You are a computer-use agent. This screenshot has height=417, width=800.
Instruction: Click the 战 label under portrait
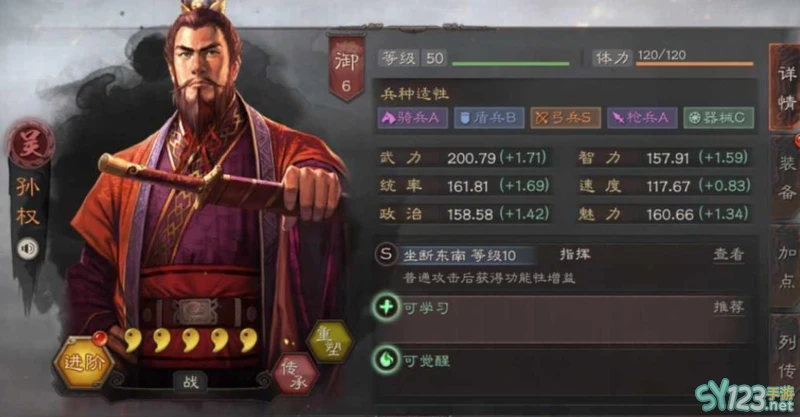point(190,381)
